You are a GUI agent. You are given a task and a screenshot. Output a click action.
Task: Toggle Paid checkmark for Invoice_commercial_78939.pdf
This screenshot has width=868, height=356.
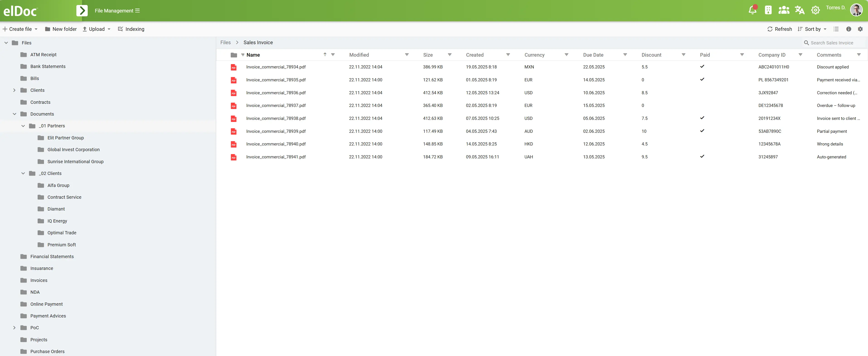pos(702,131)
